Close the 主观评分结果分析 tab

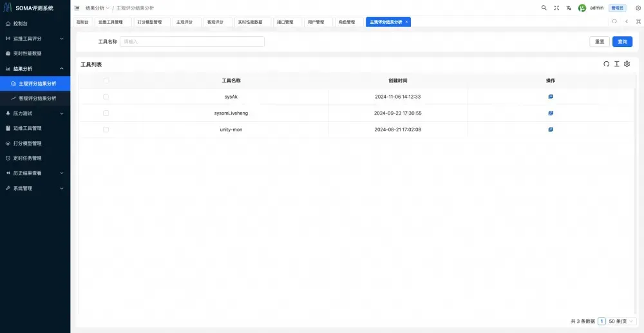(x=406, y=22)
